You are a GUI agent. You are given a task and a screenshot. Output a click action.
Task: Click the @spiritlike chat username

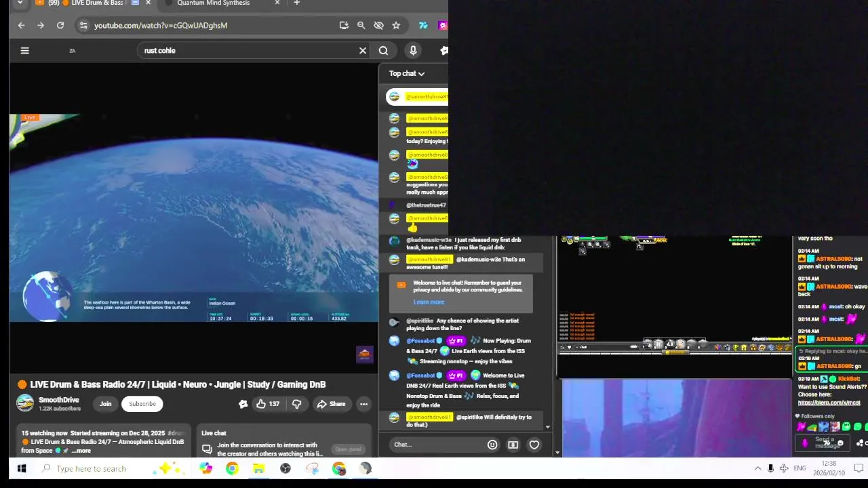point(420,321)
